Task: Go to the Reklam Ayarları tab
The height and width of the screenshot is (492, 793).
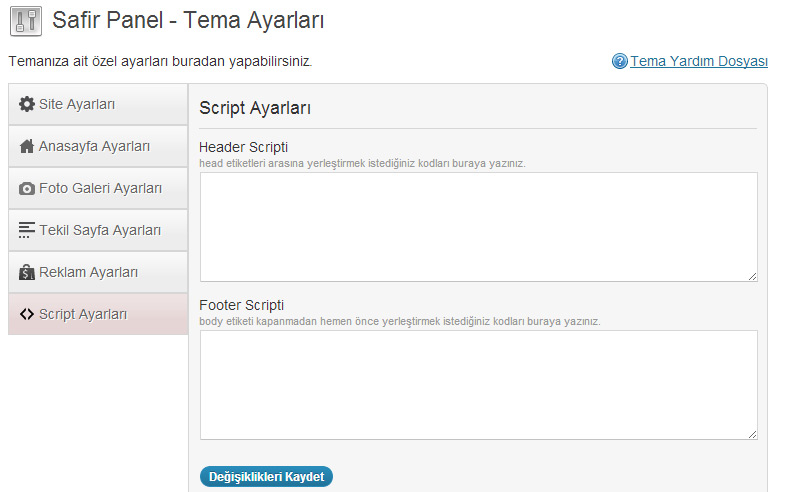Action: (98, 272)
